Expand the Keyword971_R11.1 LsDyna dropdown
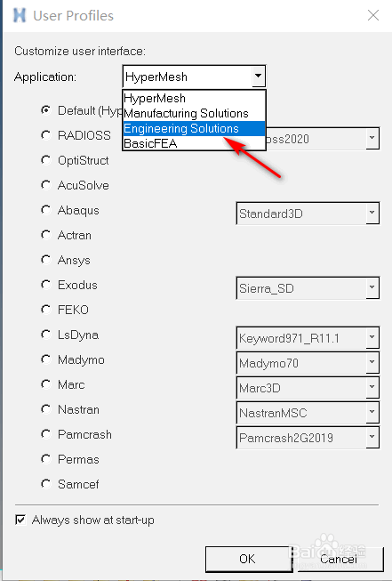Screen dimensions: 392x581 (x=372, y=337)
